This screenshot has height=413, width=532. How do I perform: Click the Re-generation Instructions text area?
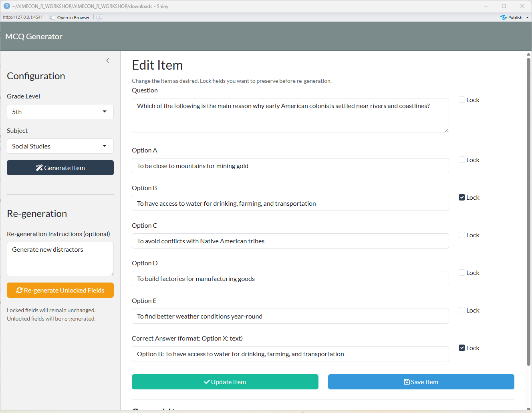(x=60, y=259)
